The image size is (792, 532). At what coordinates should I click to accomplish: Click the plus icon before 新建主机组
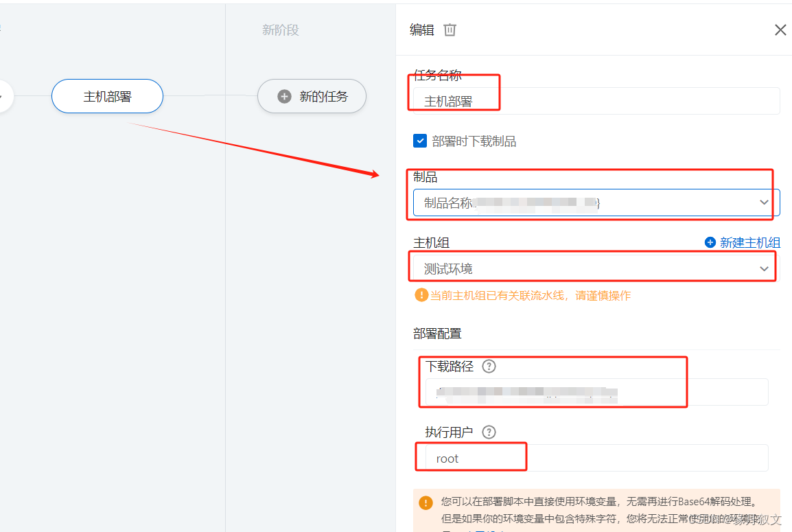[710, 242]
